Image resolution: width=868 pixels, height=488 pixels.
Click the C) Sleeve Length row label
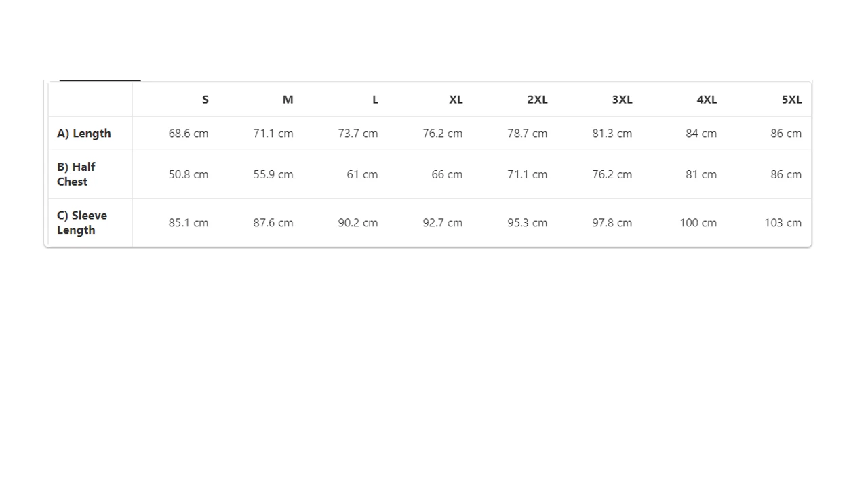point(82,222)
